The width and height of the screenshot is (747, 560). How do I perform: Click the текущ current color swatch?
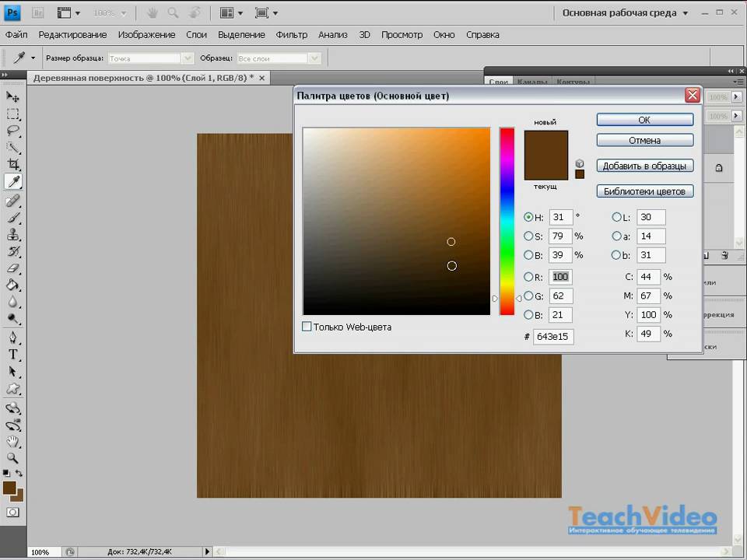point(546,168)
